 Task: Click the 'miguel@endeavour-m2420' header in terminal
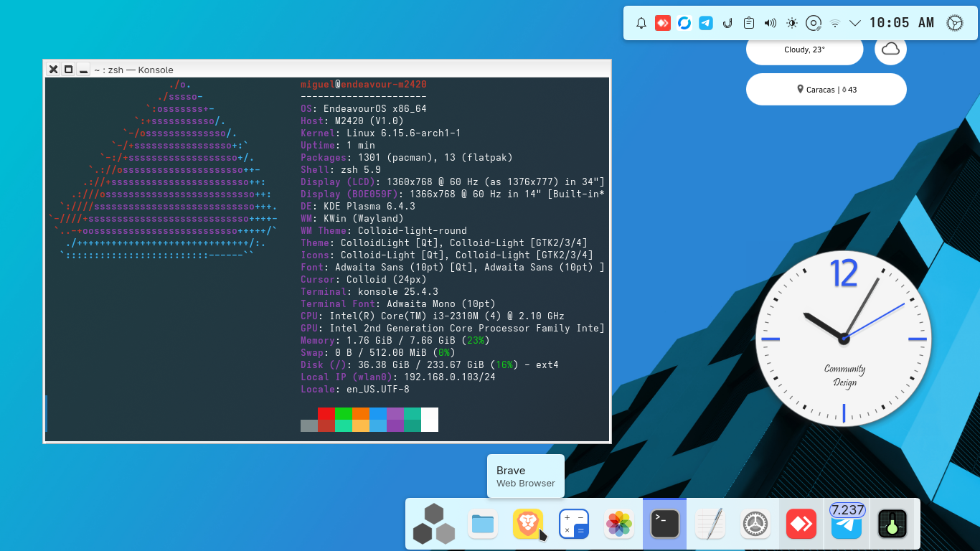tap(364, 85)
